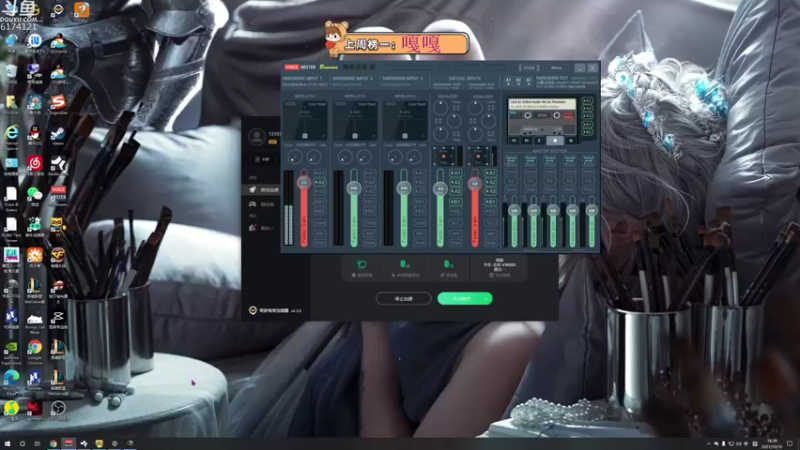Open the WeChat desktop icon
This screenshot has height=450, width=800.
[34, 196]
